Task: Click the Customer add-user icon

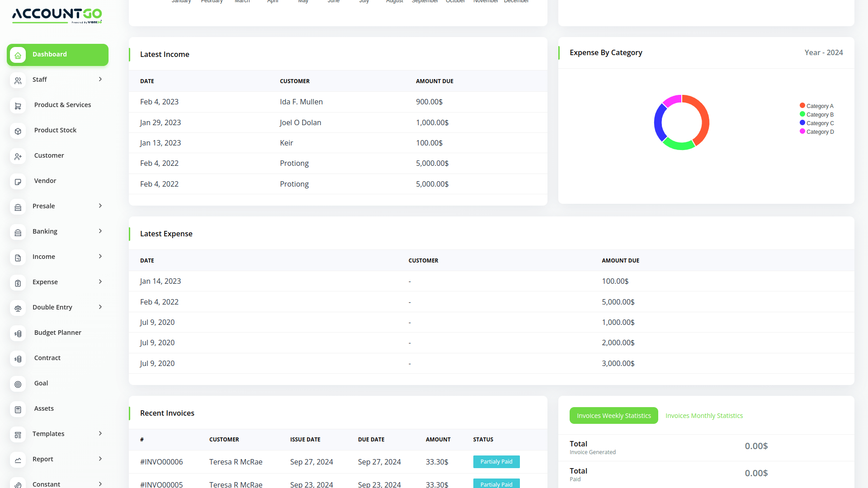Action: click(x=18, y=156)
